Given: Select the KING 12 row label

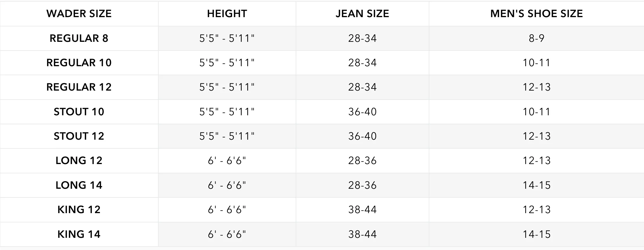Looking at the screenshot, I should (x=79, y=210).
